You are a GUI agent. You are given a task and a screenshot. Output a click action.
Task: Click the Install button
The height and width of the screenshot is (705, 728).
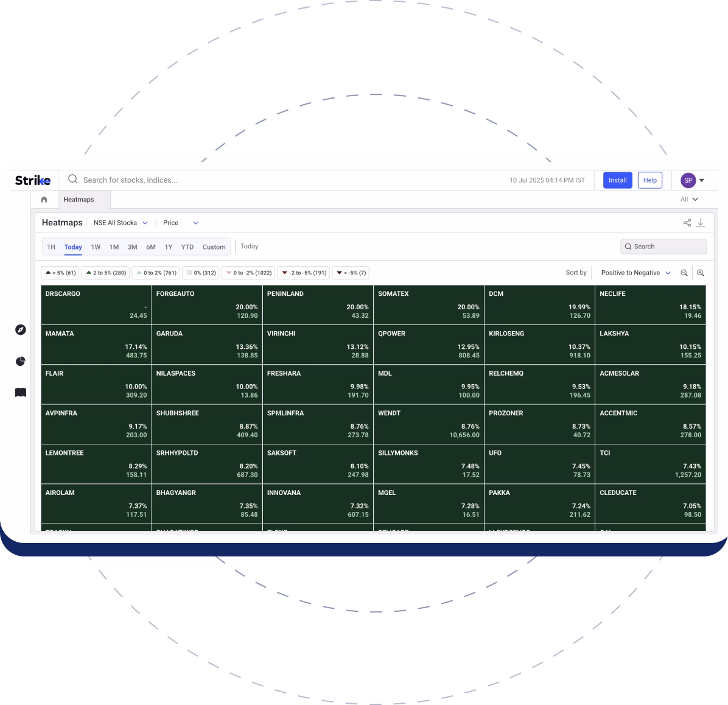[x=617, y=180]
